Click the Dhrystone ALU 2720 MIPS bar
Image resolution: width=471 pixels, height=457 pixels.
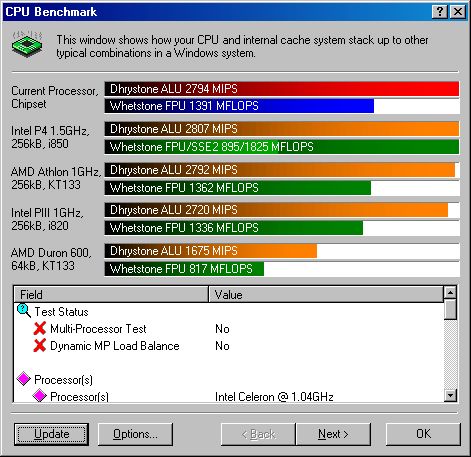coord(276,210)
